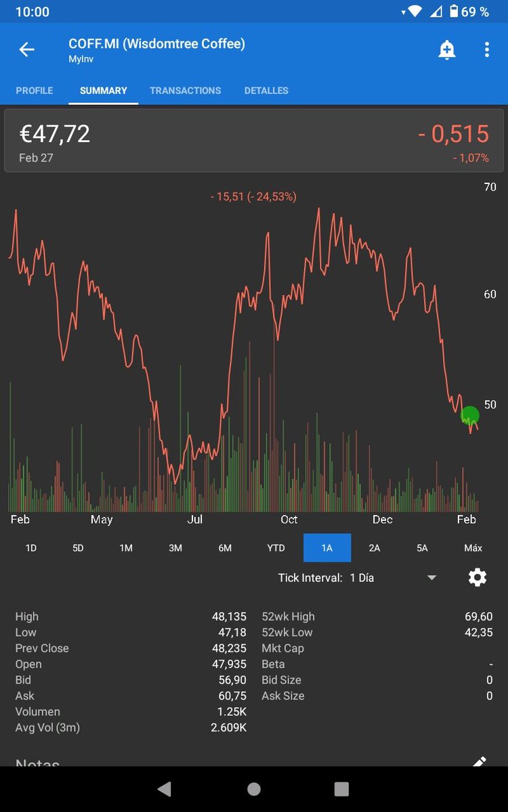The image size is (508, 812).
Task: Tap the 10:00 clock in status bar
Action: [x=33, y=12]
